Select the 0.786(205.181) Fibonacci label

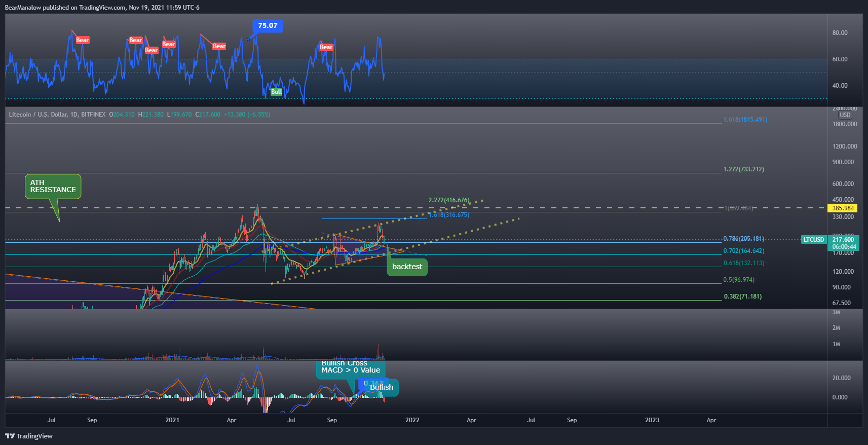tap(743, 239)
